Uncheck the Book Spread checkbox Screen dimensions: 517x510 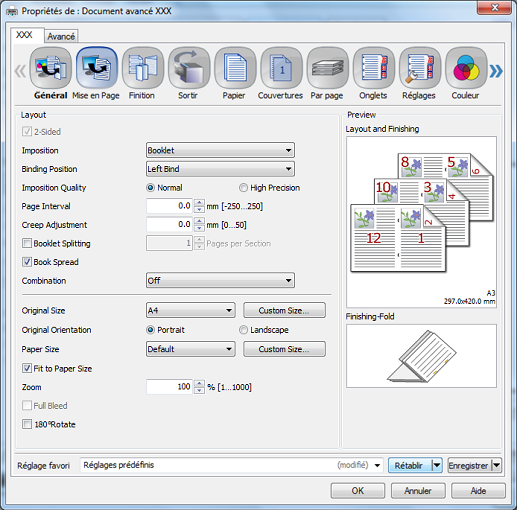(x=27, y=262)
